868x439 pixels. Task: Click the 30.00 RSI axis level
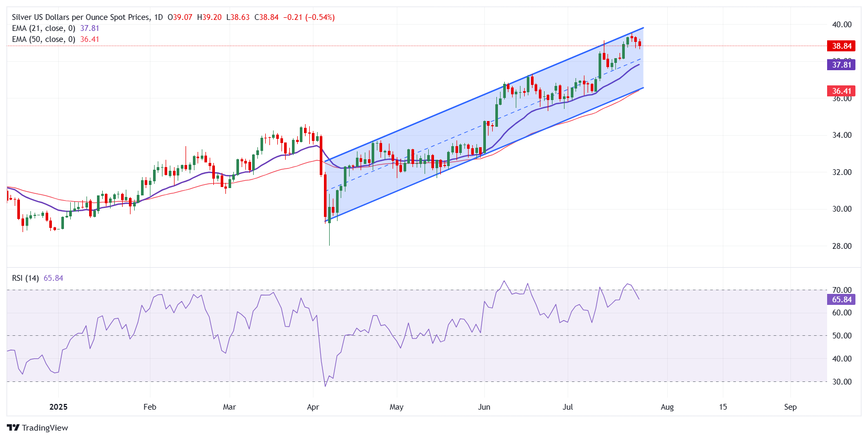pos(841,382)
